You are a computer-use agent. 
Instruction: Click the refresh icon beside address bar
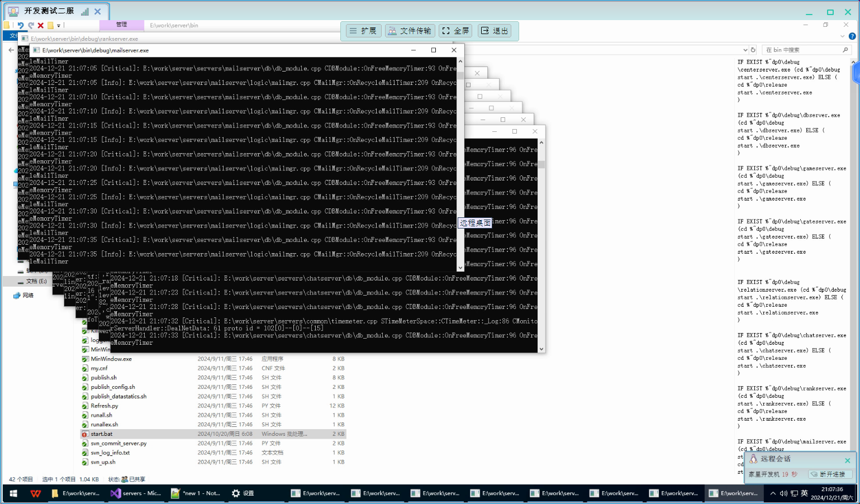click(x=753, y=50)
